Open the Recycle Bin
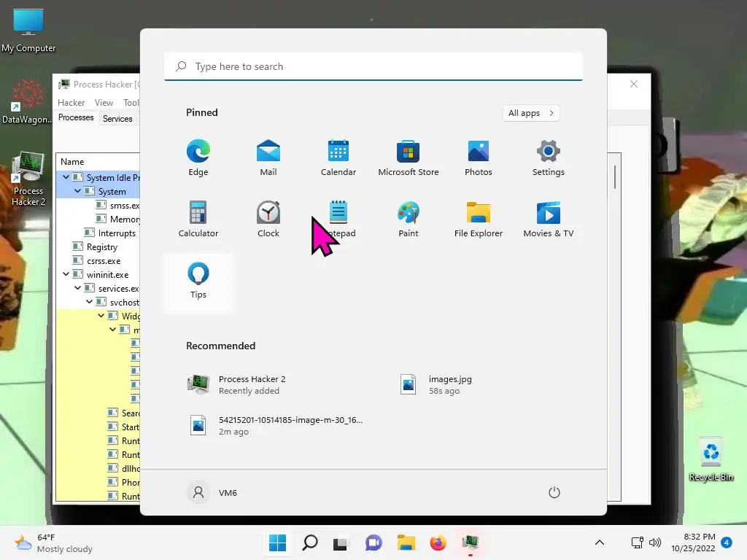Image resolution: width=747 pixels, height=560 pixels. coord(711,459)
